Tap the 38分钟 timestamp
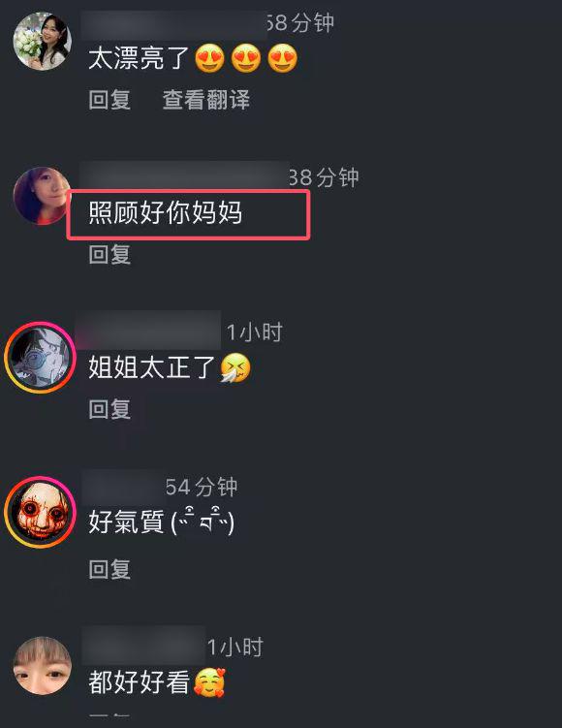Viewport: 562px width, 728px height. pos(324,177)
